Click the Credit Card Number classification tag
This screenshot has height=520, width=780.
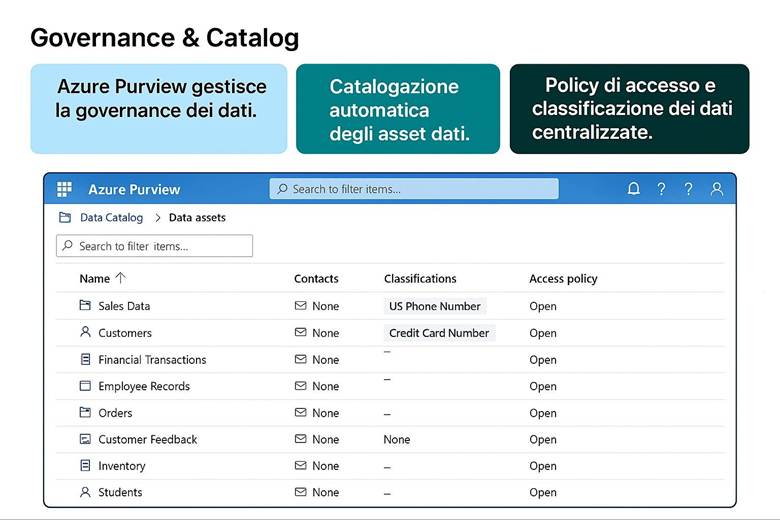[x=439, y=333]
